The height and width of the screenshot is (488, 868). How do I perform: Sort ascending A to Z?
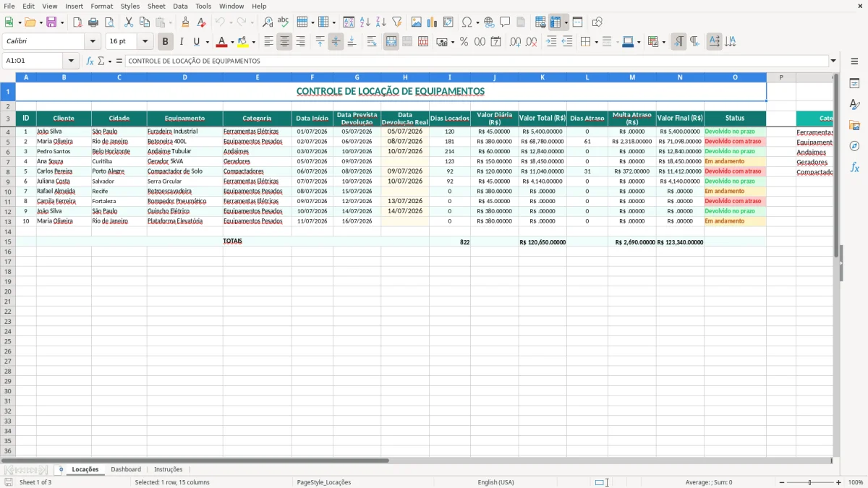[365, 22]
